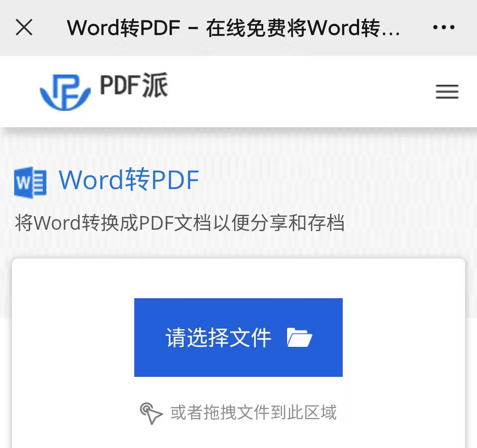
Task: Click the 将Word转换成PDF文档 description line
Action: pyautogui.click(x=179, y=223)
